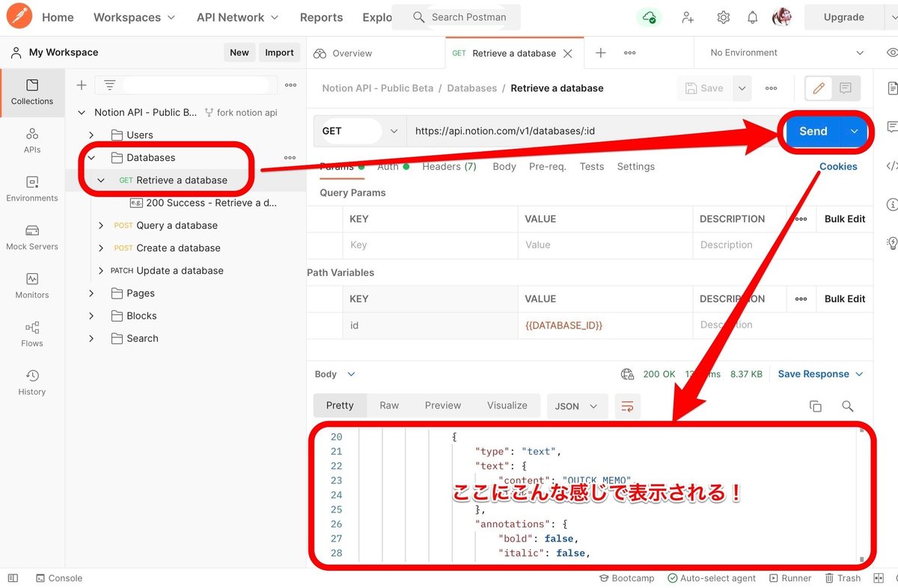Screen dimensions: 898x588
Task: Select the Preview response view
Action: [x=443, y=405]
